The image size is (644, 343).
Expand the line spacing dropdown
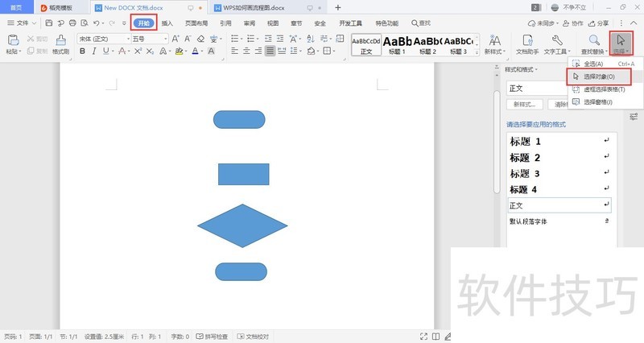click(301, 51)
